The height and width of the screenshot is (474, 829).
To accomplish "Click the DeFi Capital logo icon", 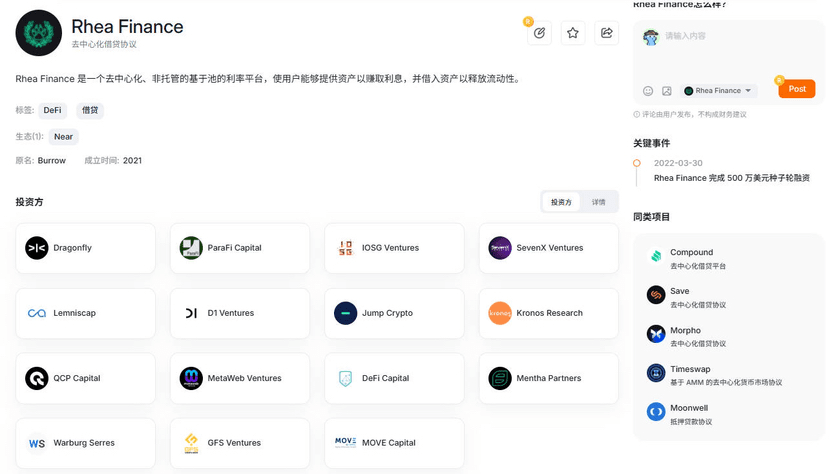I will [x=345, y=378].
